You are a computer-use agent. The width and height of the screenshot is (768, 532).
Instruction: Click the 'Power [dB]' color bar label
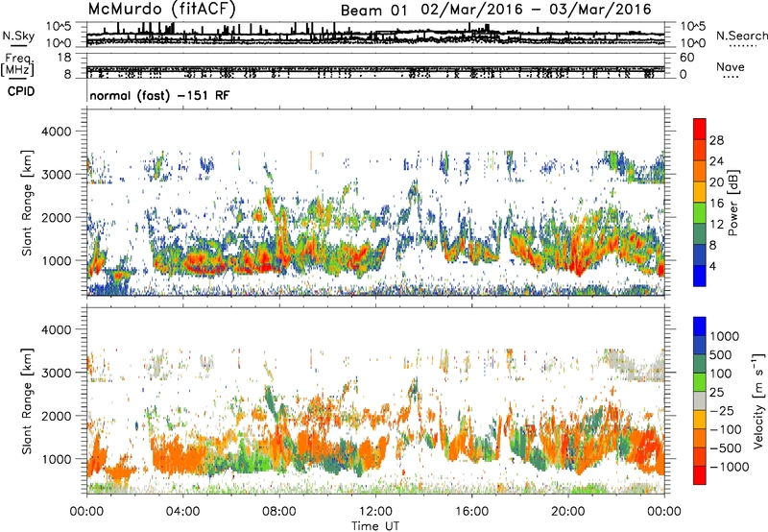pyautogui.click(x=732, y=203)
